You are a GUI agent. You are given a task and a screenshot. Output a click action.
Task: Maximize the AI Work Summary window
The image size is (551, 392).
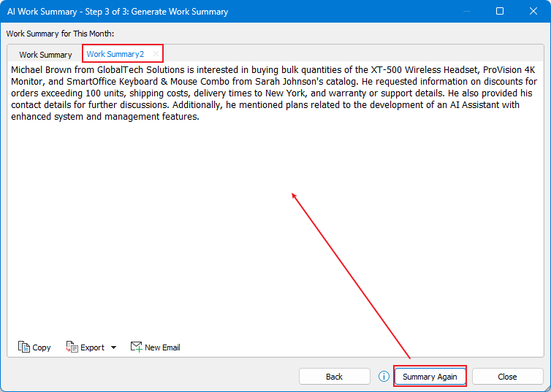(x=500, y=12)
